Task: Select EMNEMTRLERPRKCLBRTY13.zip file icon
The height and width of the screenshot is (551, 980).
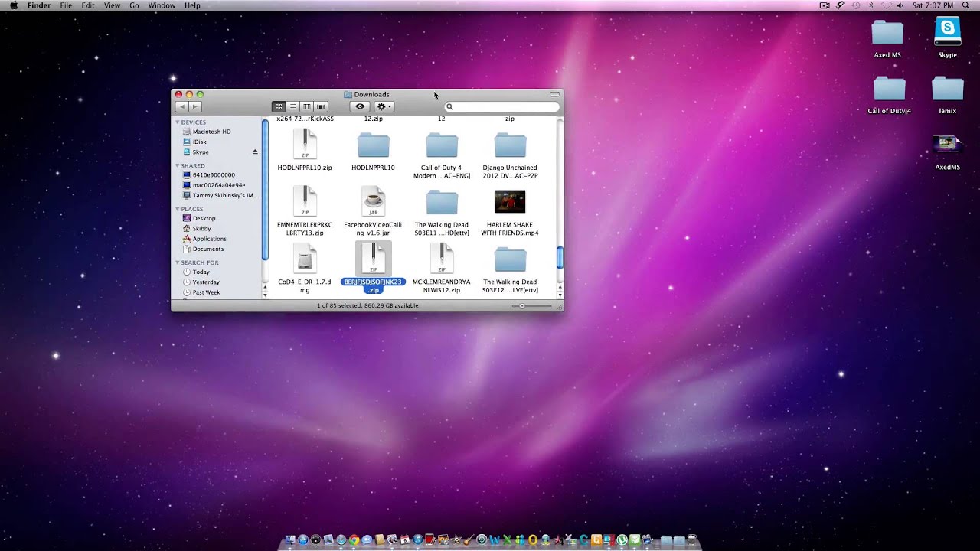Action: coord(305,202)
